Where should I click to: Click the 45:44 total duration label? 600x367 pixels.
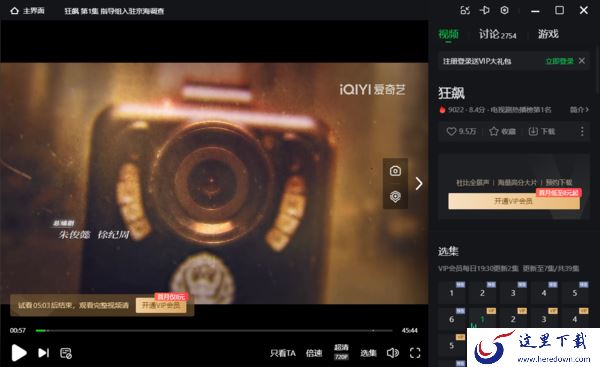[x=410, y=330]
